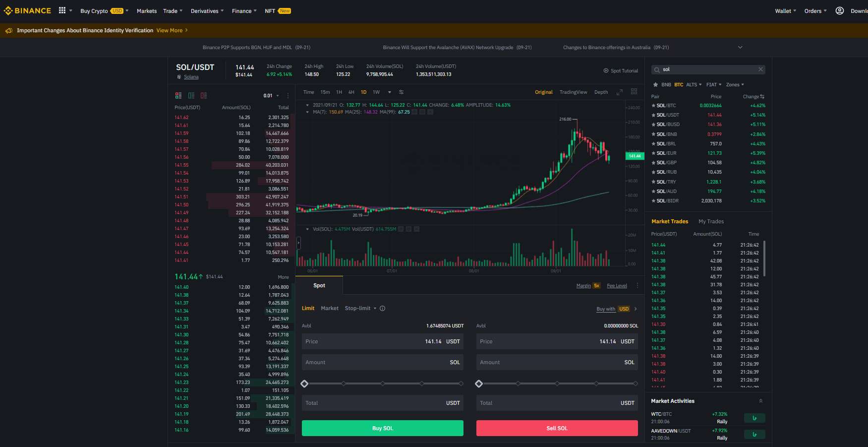
Task: Favorite the SOL/BTC pair star
Action: 653,106
